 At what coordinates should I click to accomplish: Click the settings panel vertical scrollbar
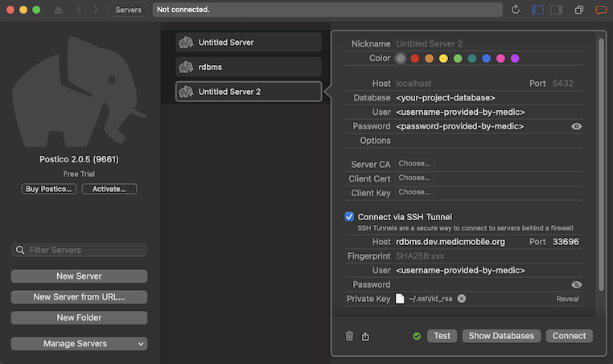point(601,164)
